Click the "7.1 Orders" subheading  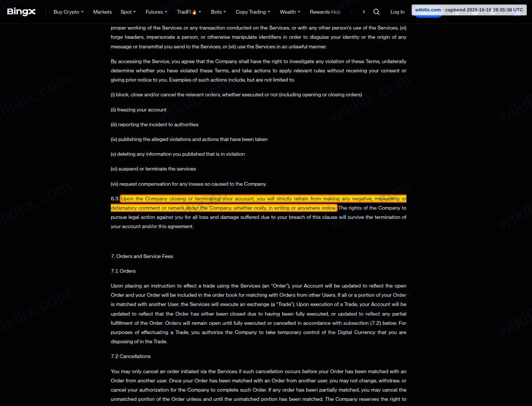coord(123,271)
